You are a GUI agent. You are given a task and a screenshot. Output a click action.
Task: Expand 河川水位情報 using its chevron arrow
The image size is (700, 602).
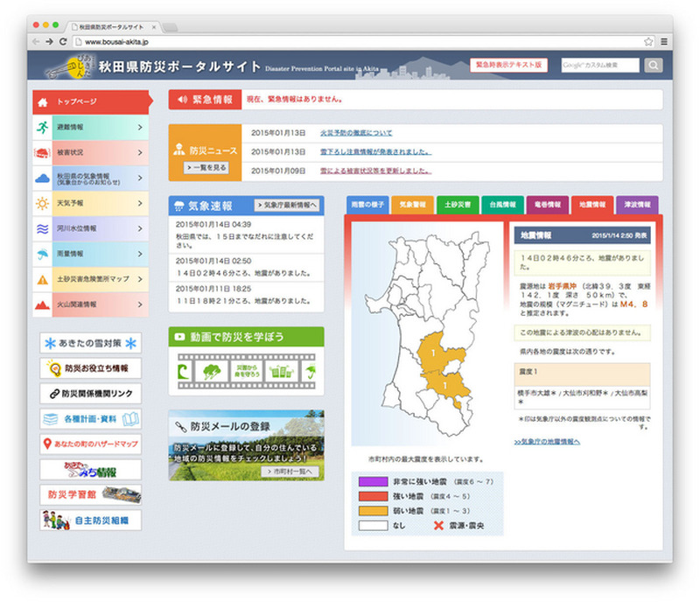coord(140,229)
